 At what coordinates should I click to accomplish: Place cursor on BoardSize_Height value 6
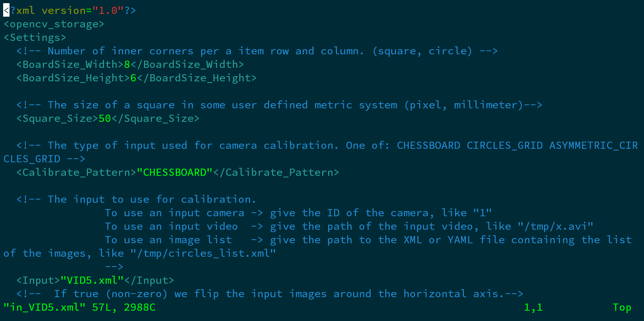click(133, 78)
